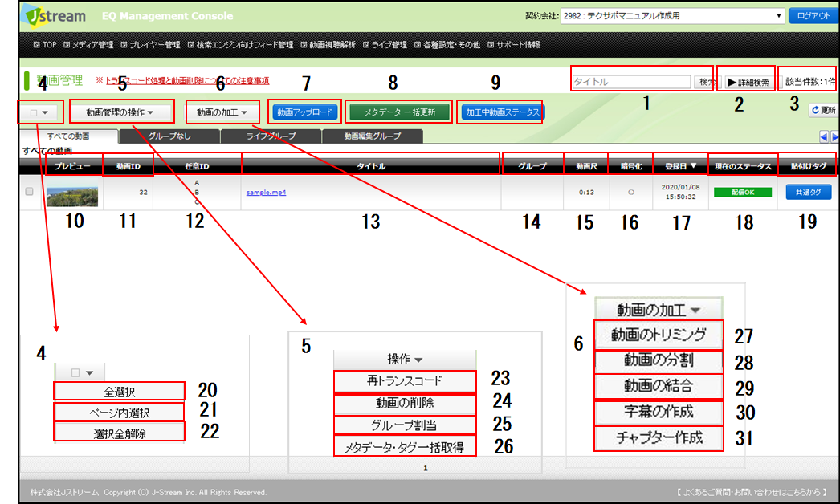Focus the タイトル search field

(x=631, y=82)
